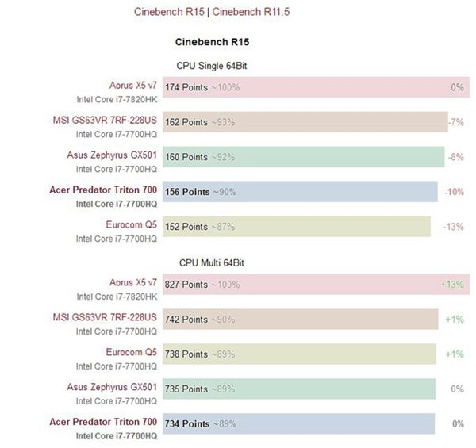Click the green 160 Points bar

tap(303, 157)
